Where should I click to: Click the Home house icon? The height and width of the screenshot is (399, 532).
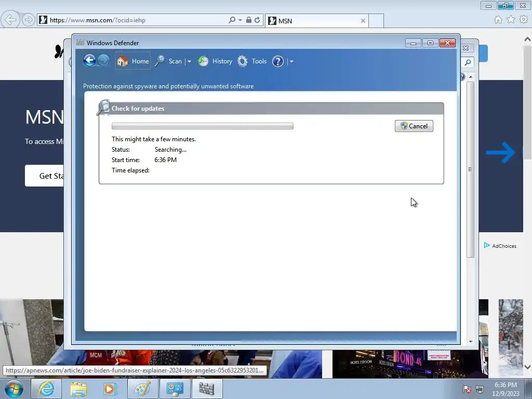tap(123, 61)
